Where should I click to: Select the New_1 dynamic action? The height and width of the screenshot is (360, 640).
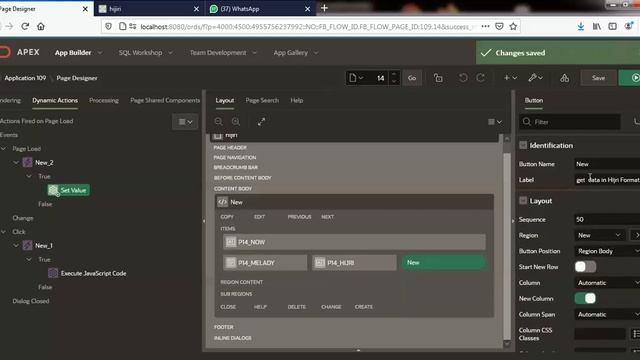[44, 246]
